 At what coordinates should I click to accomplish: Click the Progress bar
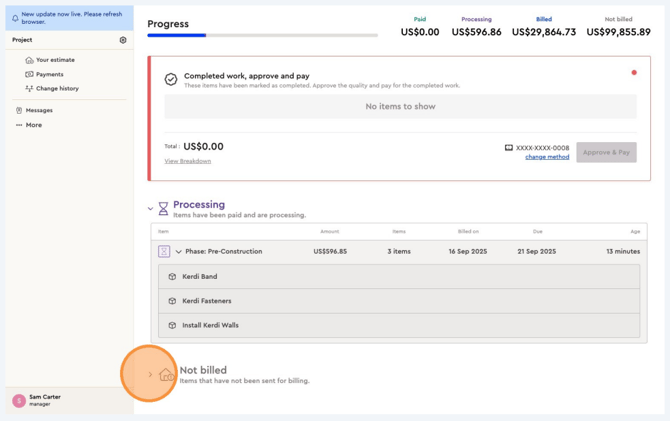(262, 35)
